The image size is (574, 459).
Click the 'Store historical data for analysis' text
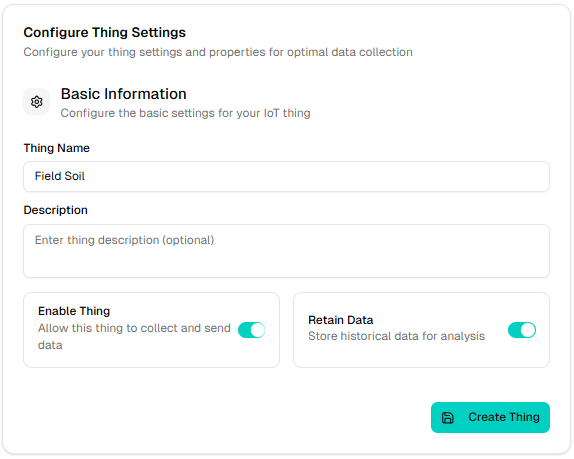[x=396, y=336]
